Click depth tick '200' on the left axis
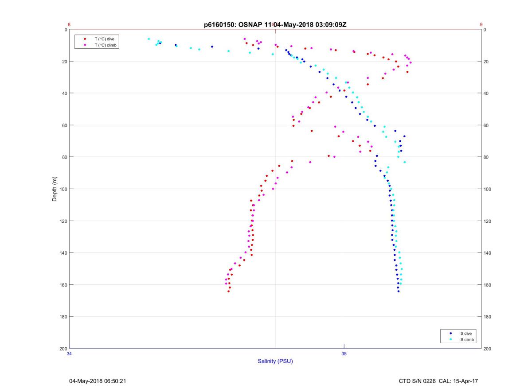 [x=63, y=349]
